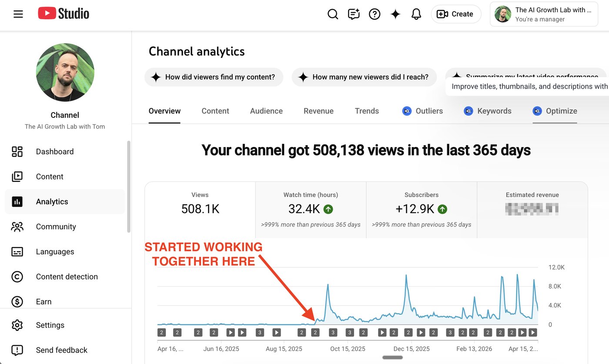Image resolution: width=609 pixels, height=364 pixels.
Task: Open the feedback comment bubble icon in the header
Action: click(x=354, y=14)
